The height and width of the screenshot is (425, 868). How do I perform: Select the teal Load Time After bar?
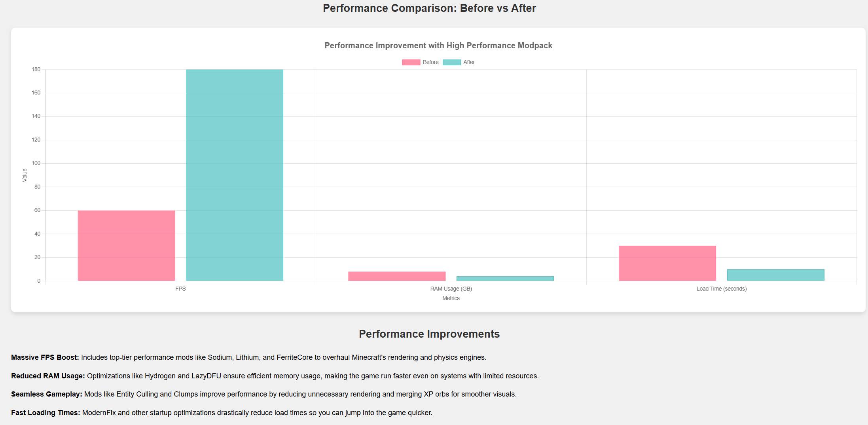pyautogui.click(x=775, y=275)
